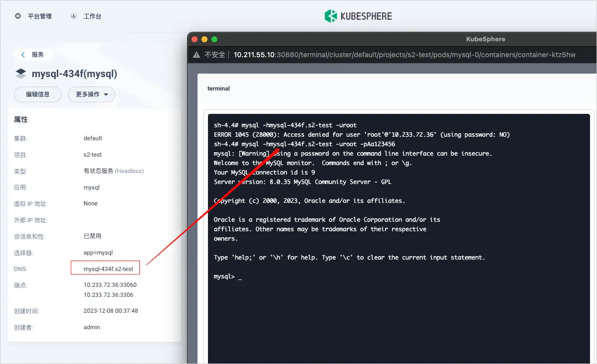Go back to 服务 list
Image resolution: width=597 pixels, height=364 pixels.
33,55
